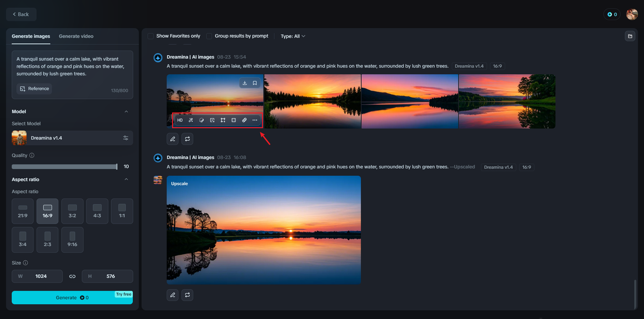Open the second sunset image with pine trees
Image resolution: width=644 pixels, height=319 pixels.
tap(312, 101)
